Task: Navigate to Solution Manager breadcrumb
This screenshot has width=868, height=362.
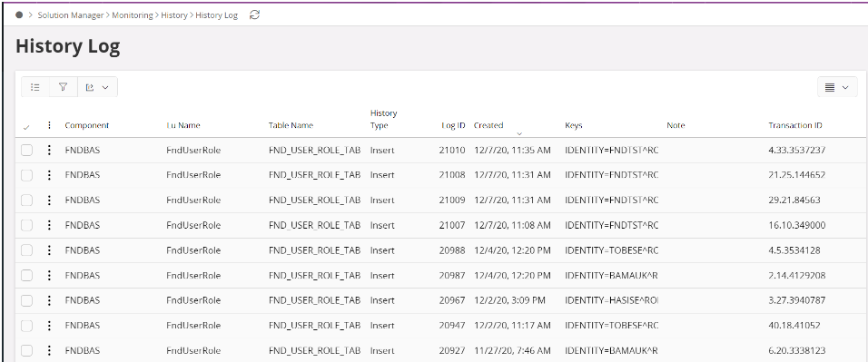Action: [x=70, y=15]
